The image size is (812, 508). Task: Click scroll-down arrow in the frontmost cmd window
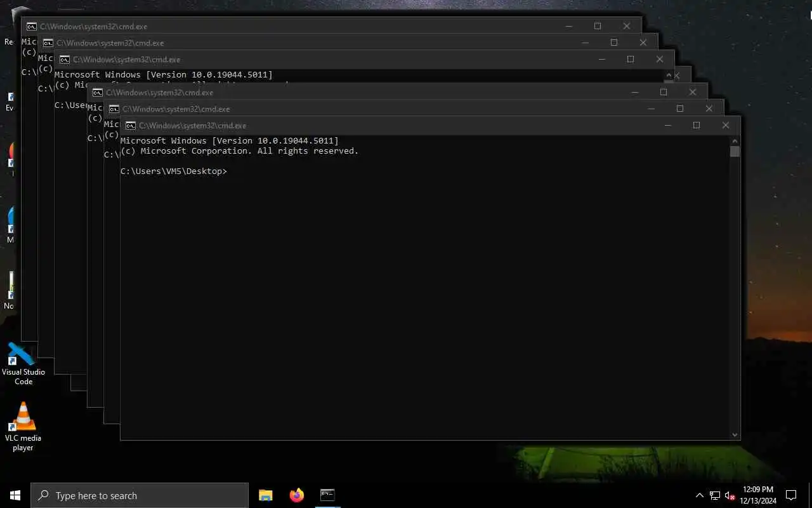(735, 435)
